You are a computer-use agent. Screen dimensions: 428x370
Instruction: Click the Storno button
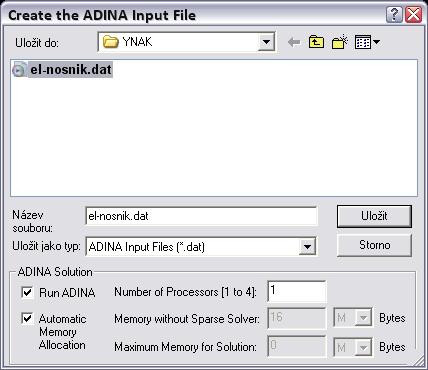374,245
